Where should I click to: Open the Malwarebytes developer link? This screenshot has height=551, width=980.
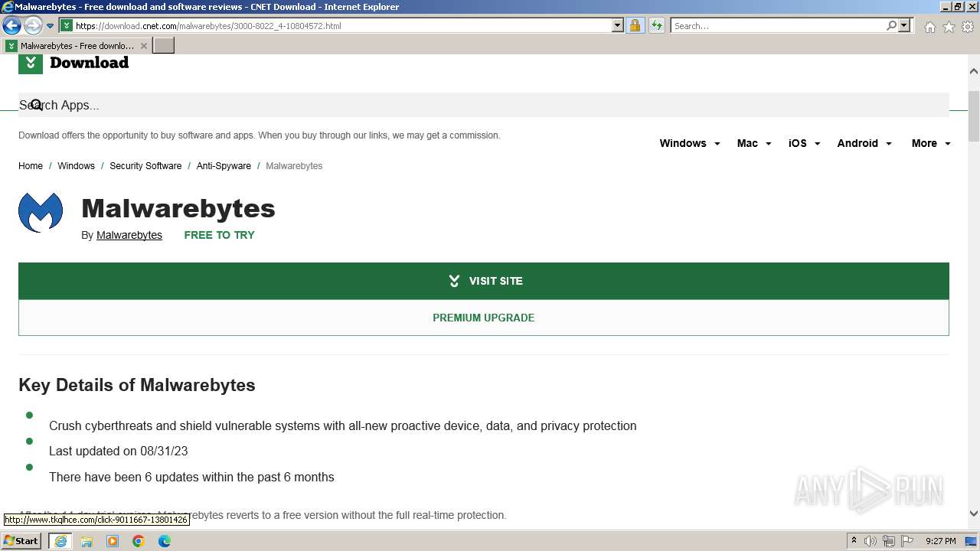point(129,235)
